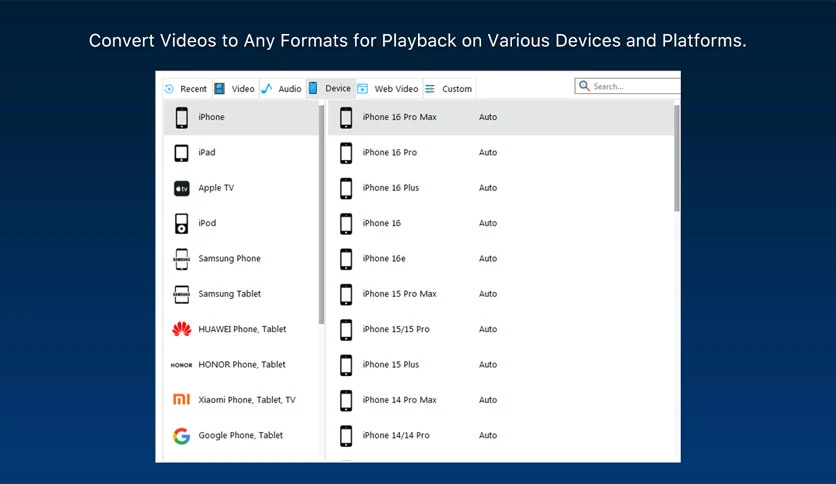Choose the iPhone 14/14 Pro preset
The image size is (836, 484).
click(x=396, y=435)
